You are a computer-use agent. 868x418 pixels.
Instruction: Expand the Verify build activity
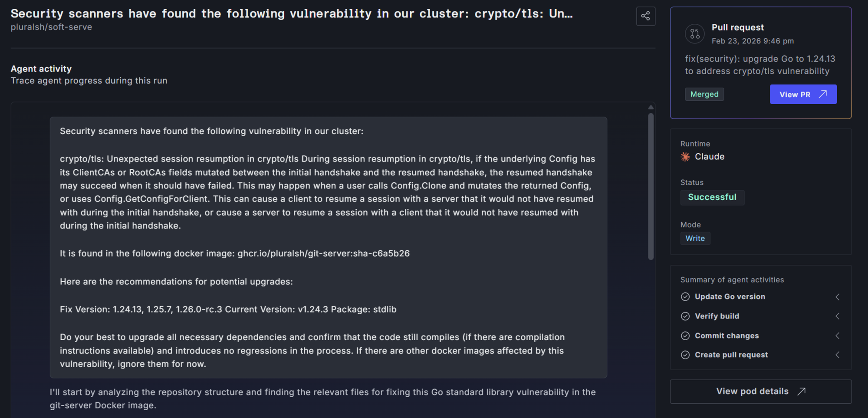838,316
